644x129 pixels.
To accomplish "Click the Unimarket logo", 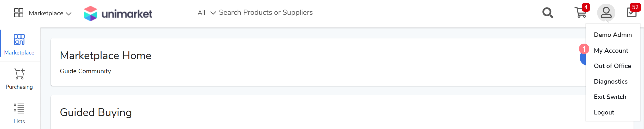I will 118,13.
